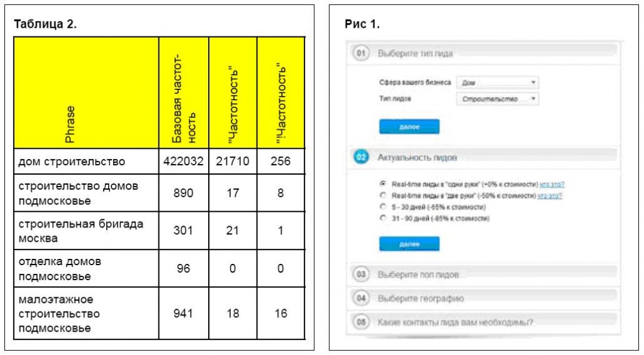Click the step 04 number badge
644x355 pixels.
[x=361, y=298]
